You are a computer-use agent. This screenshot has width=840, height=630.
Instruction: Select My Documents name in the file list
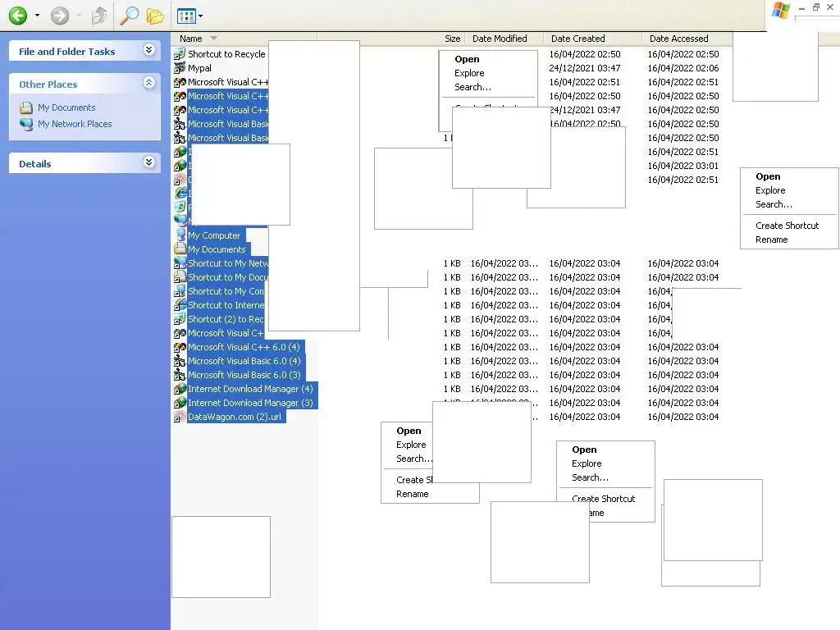coord(217,249)
